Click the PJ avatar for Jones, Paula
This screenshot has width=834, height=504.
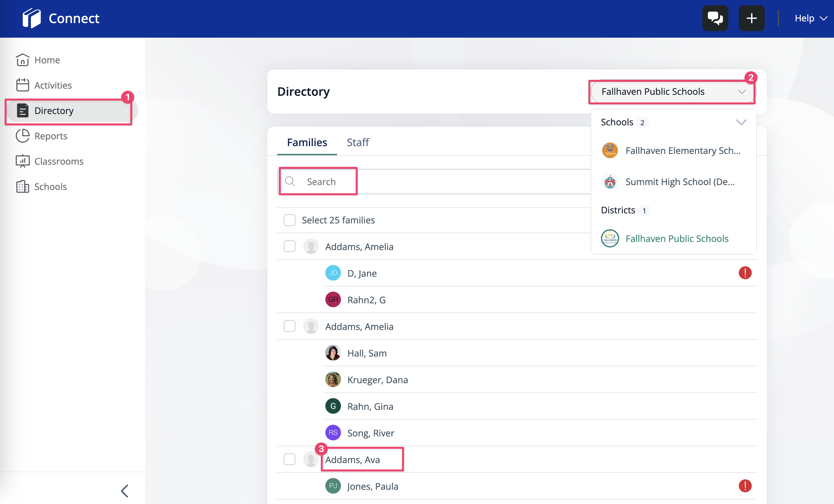tap(333, 486)
